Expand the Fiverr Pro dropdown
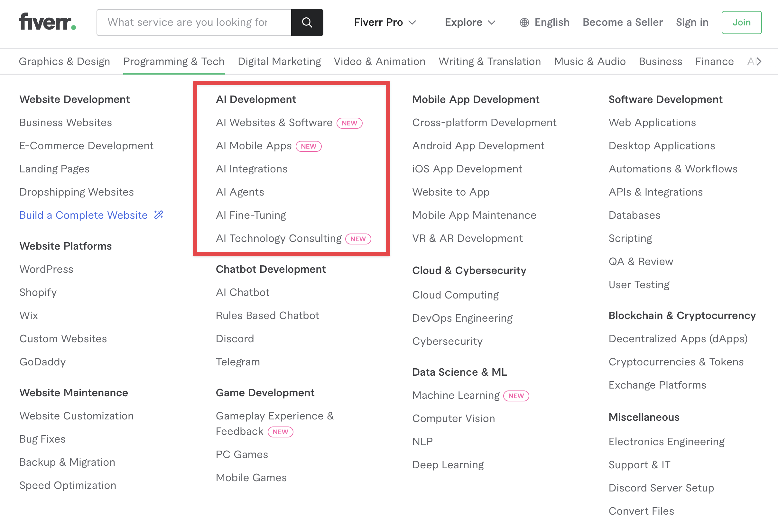Viewport: 778px width, 532px height. [385, 23]
